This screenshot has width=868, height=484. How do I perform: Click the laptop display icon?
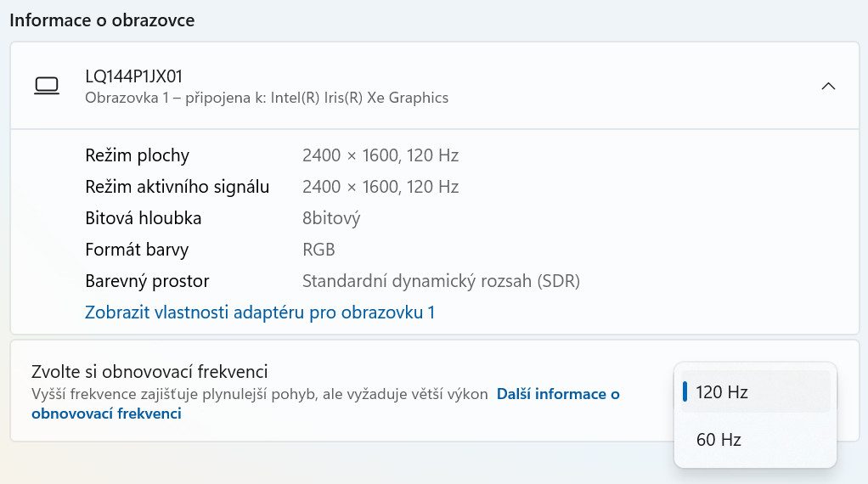(47, 86)
